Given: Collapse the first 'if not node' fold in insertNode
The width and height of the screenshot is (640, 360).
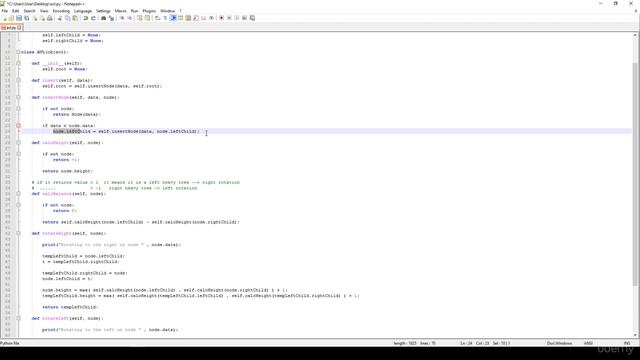Looking at the screenshot, I should [18, 109].
